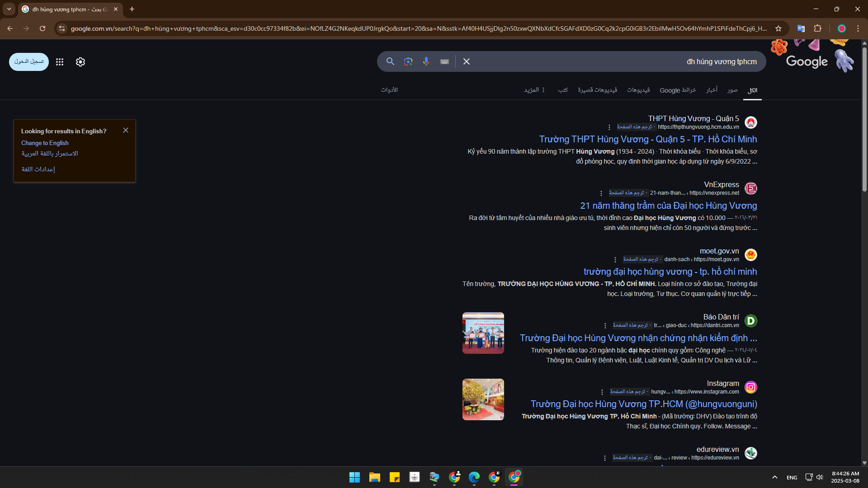
Task: Close the language suggestion popup
Action: click(126, 130)
